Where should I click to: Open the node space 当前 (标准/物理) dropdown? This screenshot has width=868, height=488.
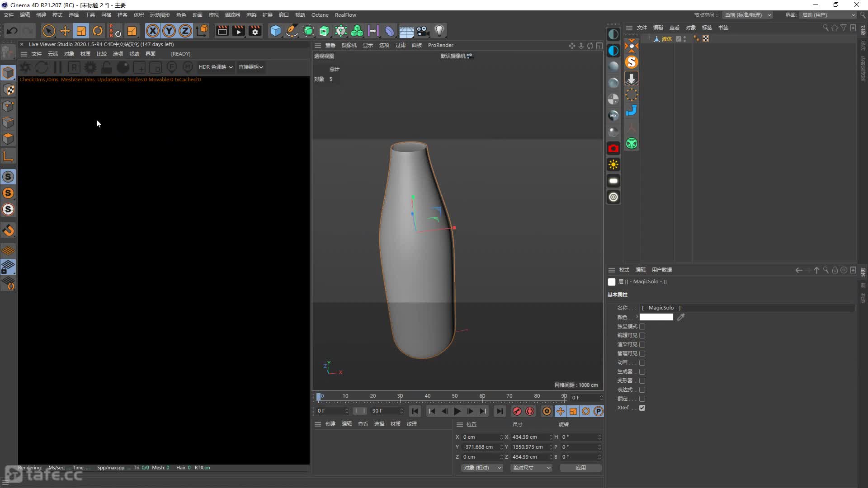click(747, 15)
